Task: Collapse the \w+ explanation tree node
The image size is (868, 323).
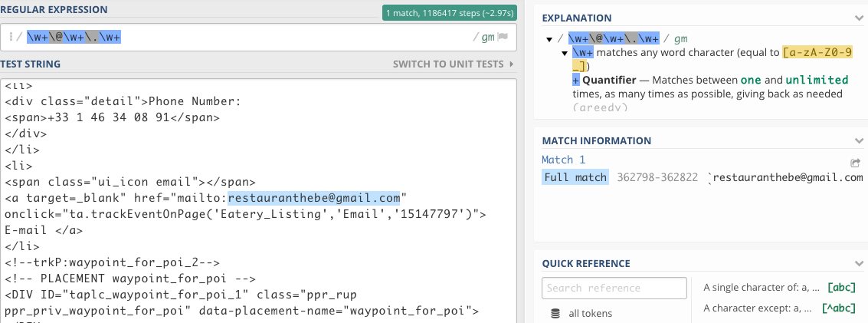Action: 565,53
